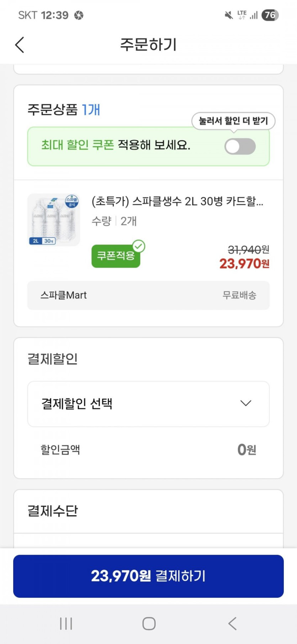Tap the Android recent apps icon

[x=66, y=623]
